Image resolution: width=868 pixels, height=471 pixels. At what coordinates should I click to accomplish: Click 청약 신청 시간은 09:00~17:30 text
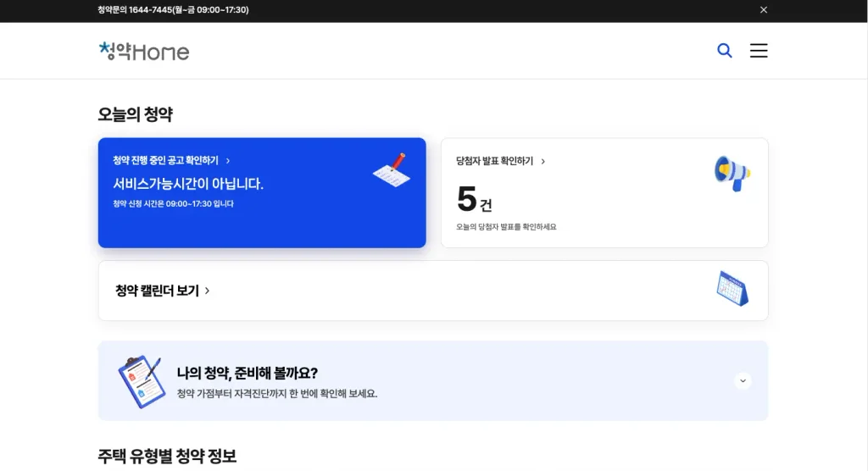173,203
